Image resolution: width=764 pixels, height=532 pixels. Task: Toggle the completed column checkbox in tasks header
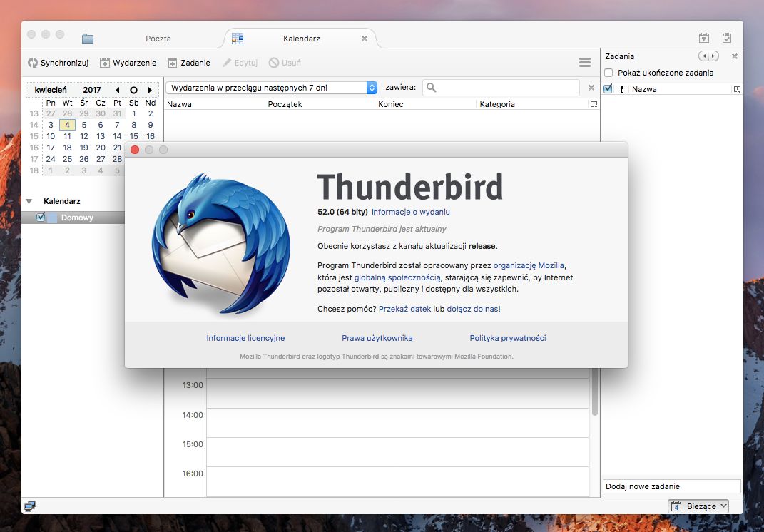(608, 89)
